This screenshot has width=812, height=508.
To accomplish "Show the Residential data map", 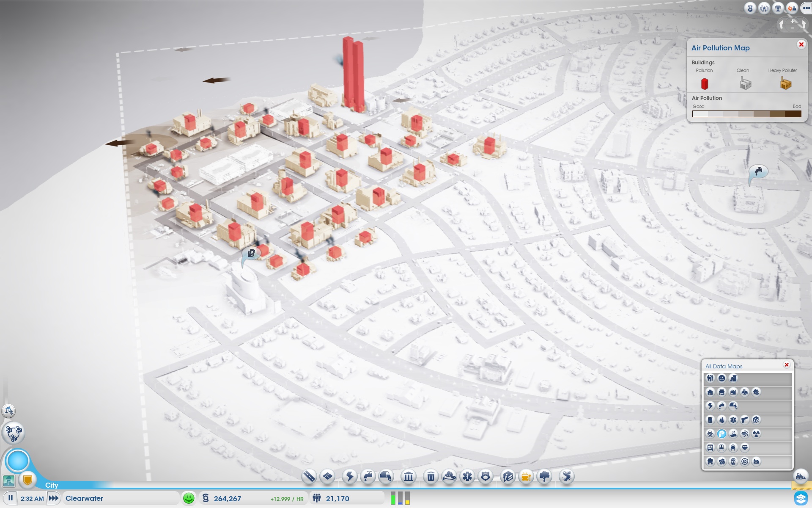I will (x=710, y=392).
